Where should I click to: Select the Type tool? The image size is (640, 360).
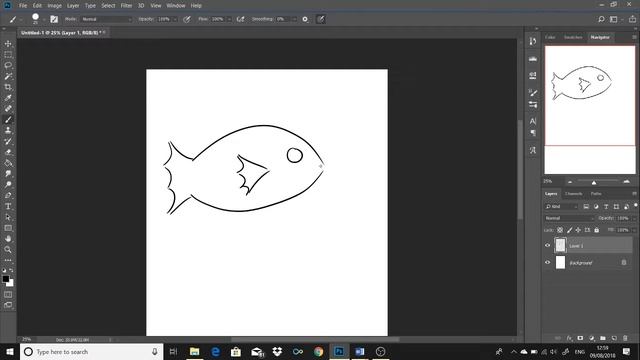click(x=8, y=206)
